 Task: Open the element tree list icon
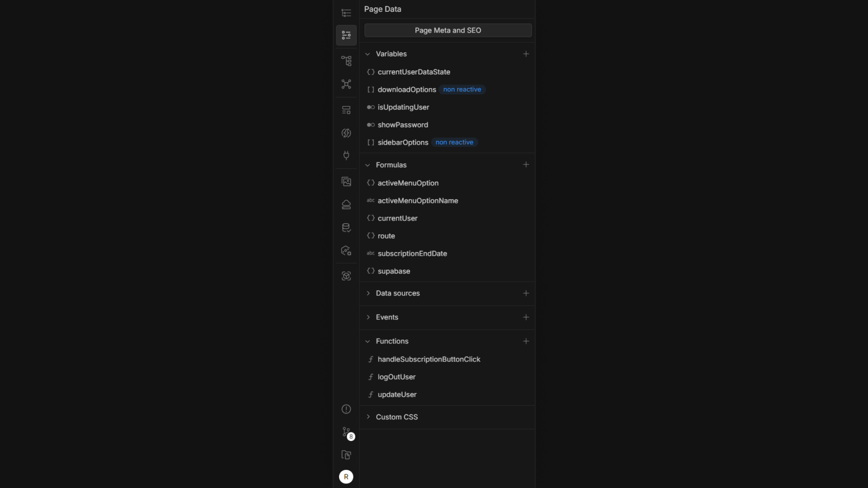coord(346,13)
